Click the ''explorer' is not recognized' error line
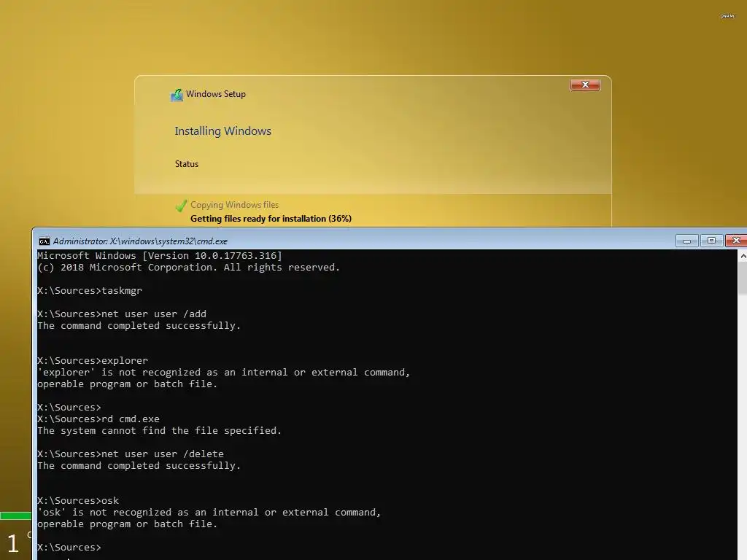The image size is (747, 560). pos(223,373)
